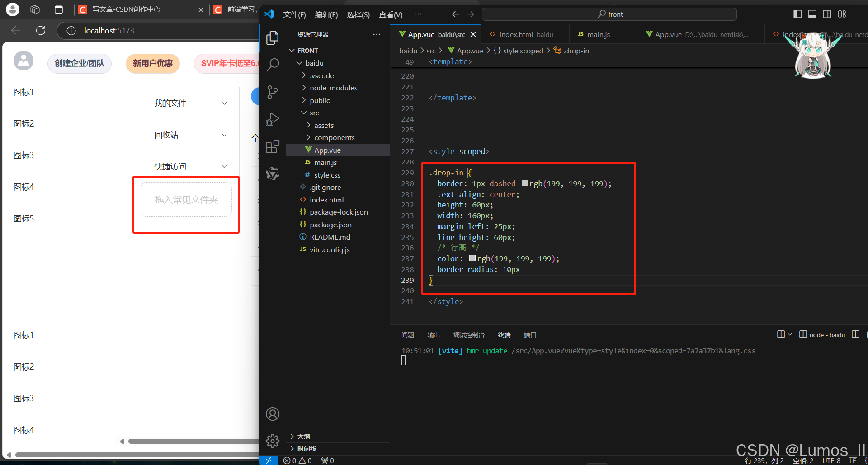
Task: Go back in the browser
Action: click(x=16, y=30)
